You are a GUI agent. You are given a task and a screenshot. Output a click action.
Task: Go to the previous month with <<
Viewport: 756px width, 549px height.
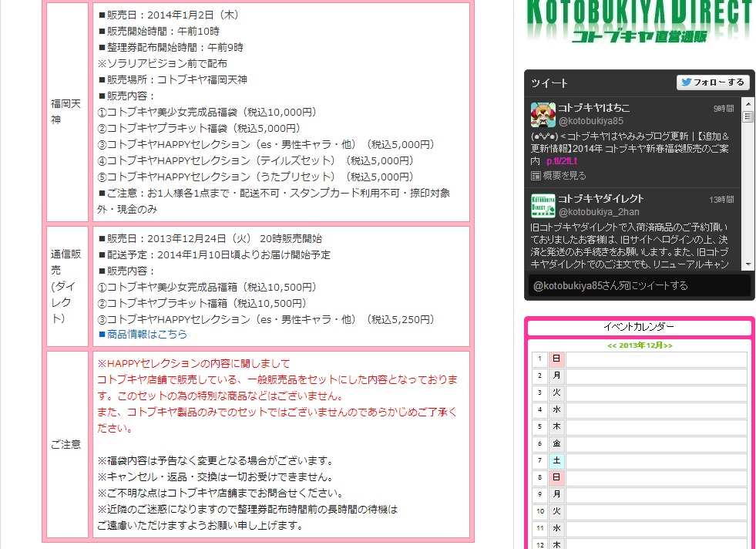pos(612,345)
